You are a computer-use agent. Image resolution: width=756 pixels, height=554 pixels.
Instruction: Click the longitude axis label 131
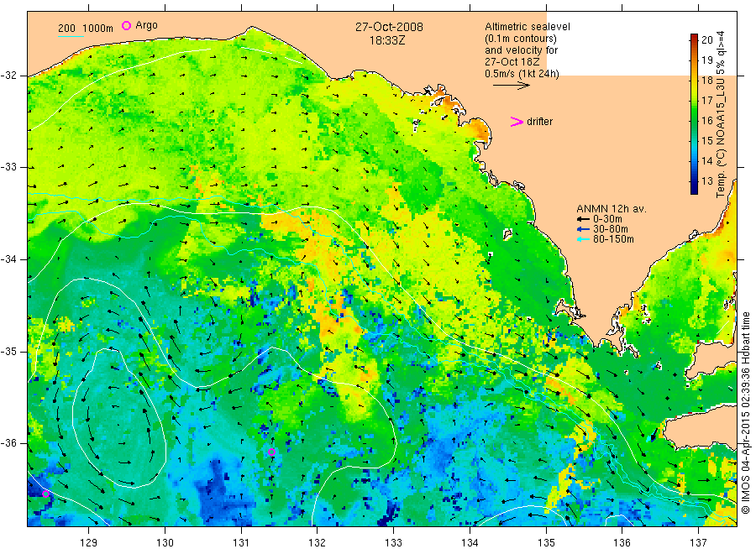[x=241, y=543]
